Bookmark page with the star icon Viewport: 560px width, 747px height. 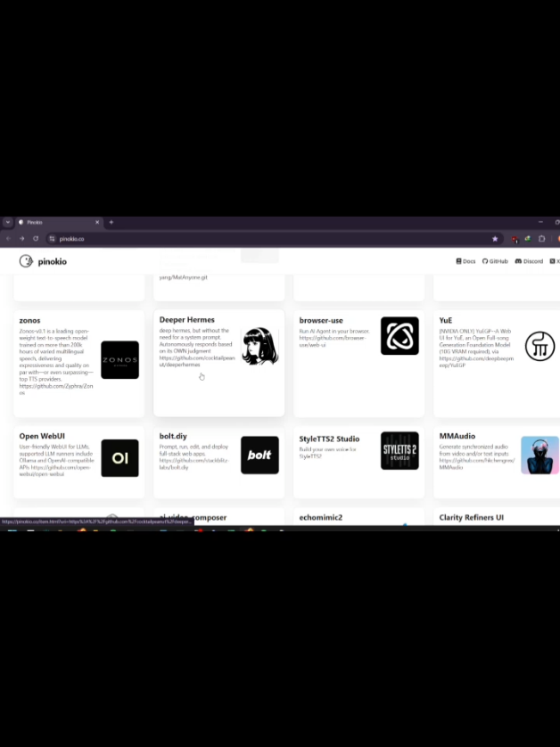click(x=495, y=239)
